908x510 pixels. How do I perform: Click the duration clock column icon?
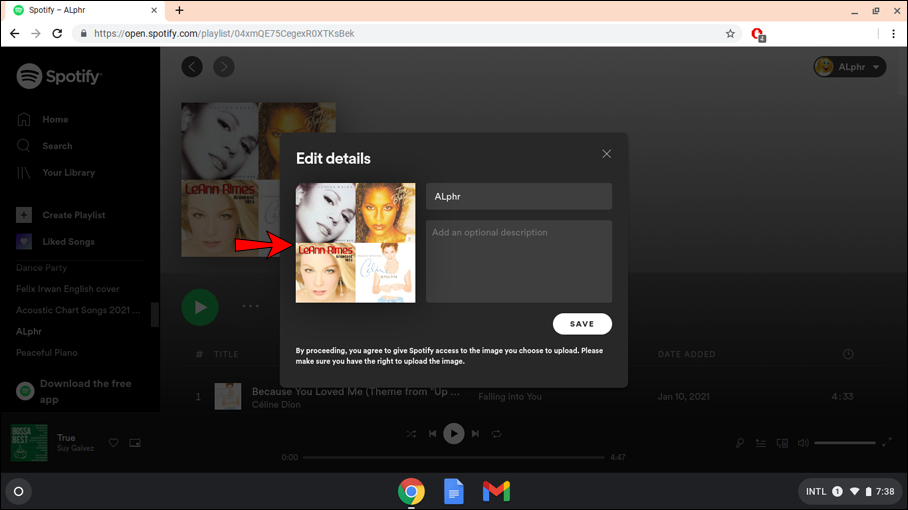(848, 354)
